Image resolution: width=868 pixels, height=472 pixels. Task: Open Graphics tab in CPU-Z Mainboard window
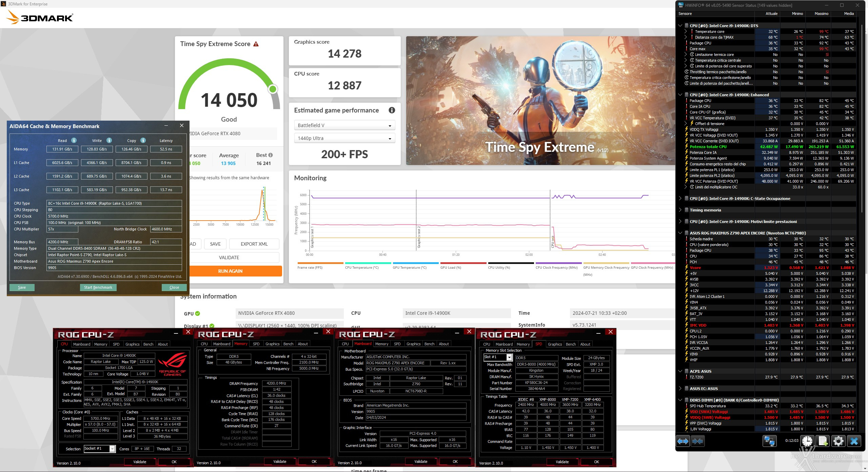point(413,344)
